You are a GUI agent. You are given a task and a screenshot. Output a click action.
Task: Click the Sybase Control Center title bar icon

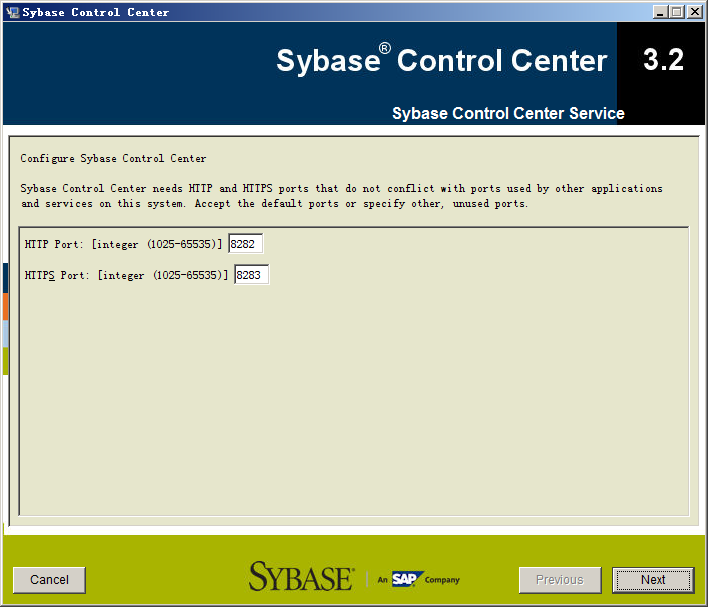pyautogui.click(x=12, y=12)
